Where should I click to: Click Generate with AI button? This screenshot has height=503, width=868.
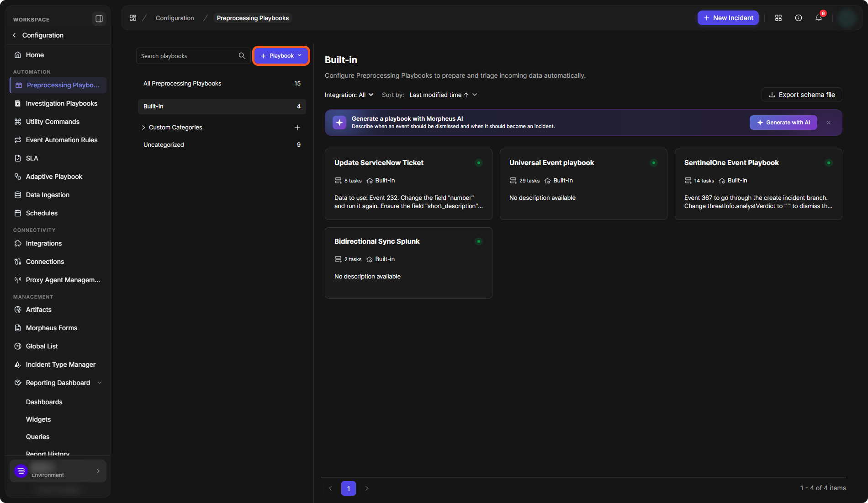[783, 123]
